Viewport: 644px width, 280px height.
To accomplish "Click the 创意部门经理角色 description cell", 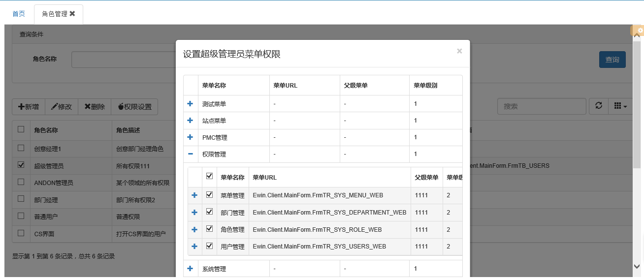I will click(143, 149).
